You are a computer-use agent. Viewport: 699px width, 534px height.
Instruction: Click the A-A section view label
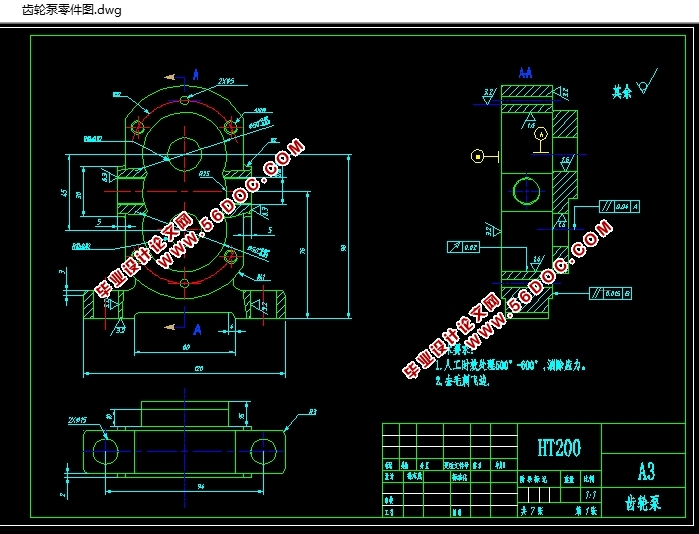pos(526,73)
